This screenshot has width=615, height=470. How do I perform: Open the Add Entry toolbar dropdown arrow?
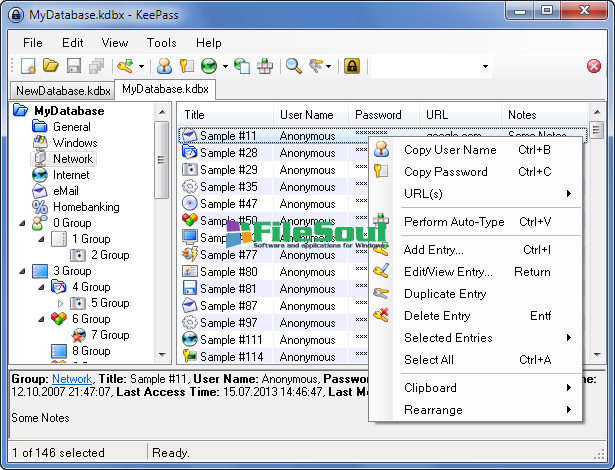point(141,66)
